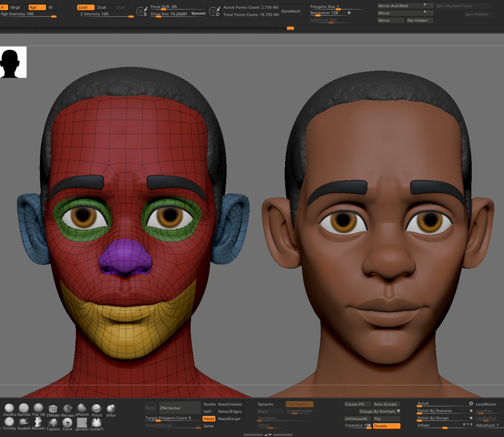Click the Same button
The height and width of the screenshot is (437, 504).
(209, 426)
